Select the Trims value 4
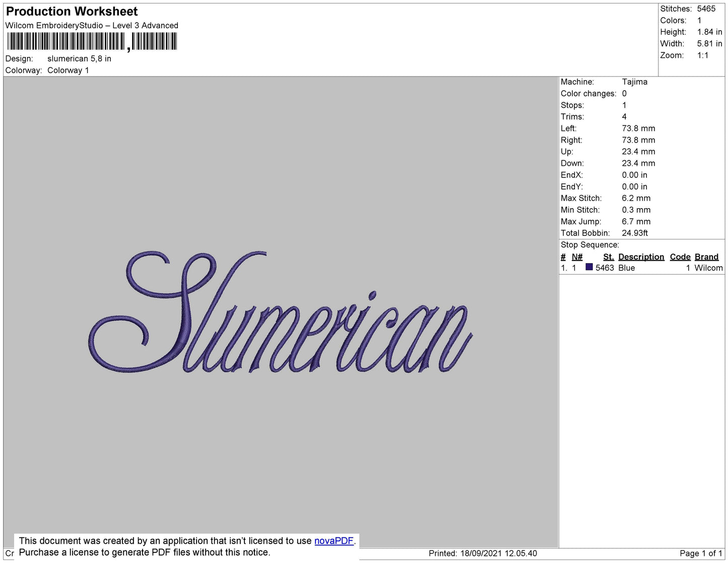728x563 pixels. coord(624,117)
